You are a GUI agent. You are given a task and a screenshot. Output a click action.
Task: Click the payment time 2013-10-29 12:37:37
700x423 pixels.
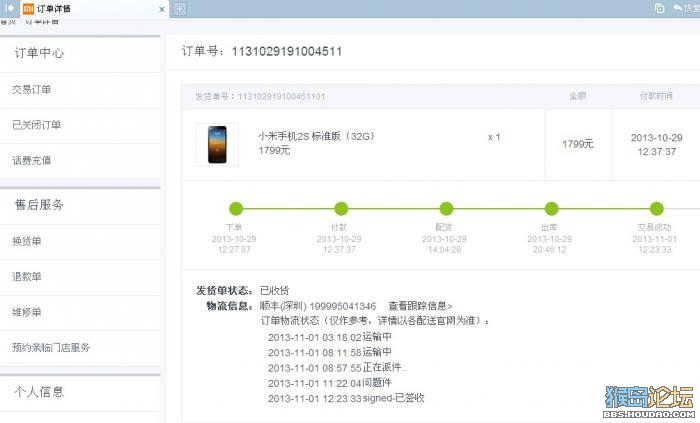click(657, 145)
